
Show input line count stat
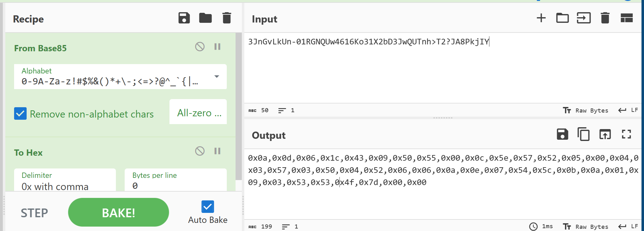pyautogui.click(x=286, y=110)
